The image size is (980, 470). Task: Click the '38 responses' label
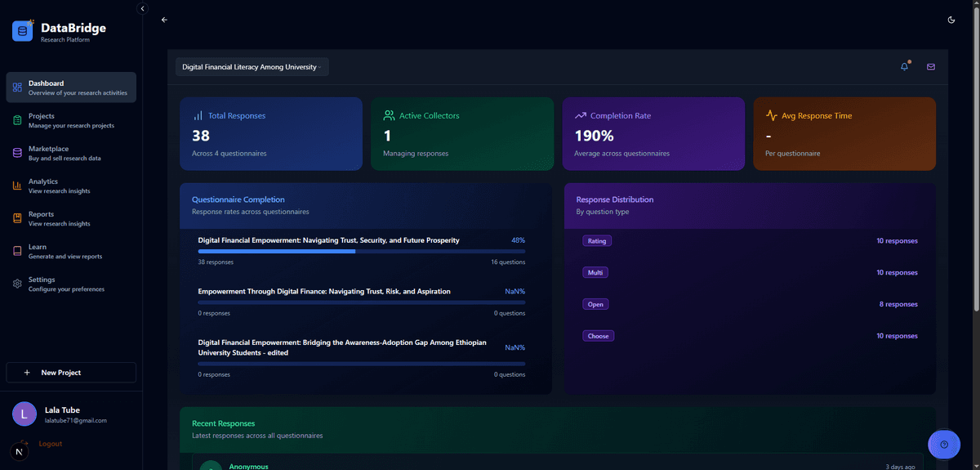[216, 262]
